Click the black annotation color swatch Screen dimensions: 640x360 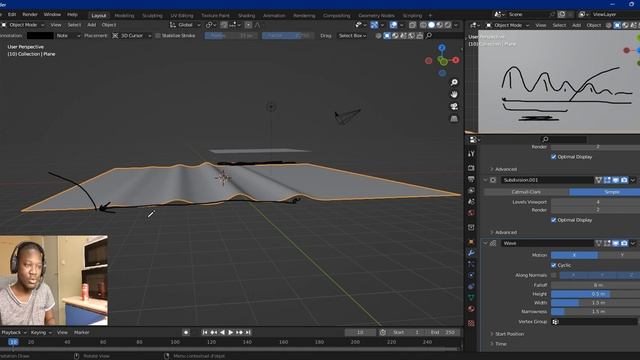point(40,36)
